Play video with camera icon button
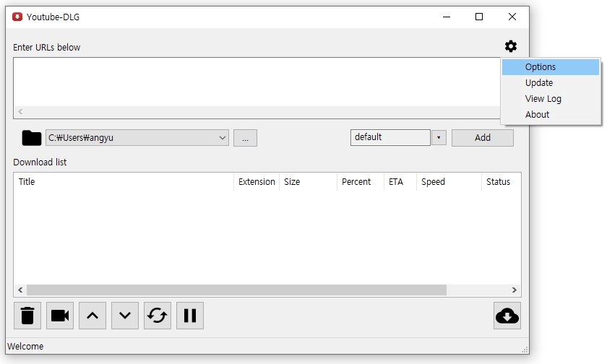Image resolution: width=607 pixels, height=364 pixels. coord(60,316)
